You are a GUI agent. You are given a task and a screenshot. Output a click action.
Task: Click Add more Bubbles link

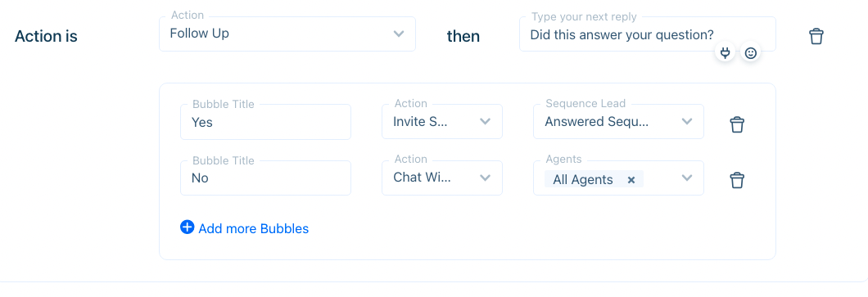click(254, 228)
